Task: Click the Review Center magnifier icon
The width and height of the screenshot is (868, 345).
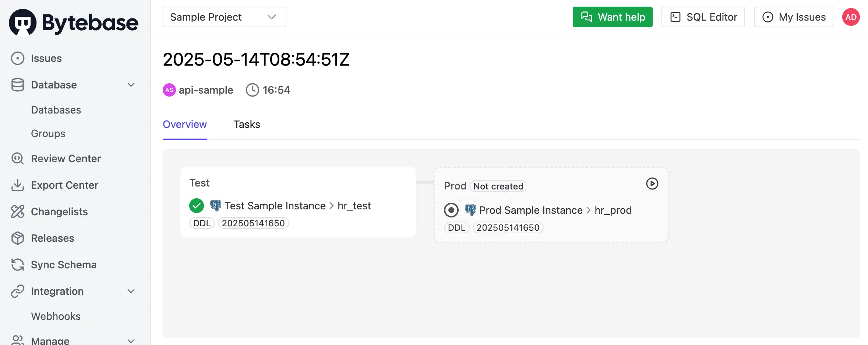Action: tap(18, 158)
